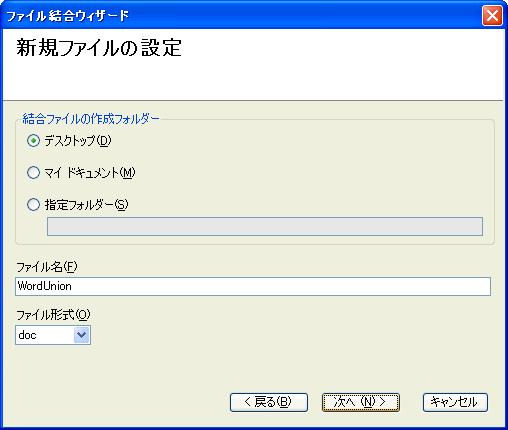Click the ファイル名(F) label
The image size is (508, 430).
coord(47,267)
